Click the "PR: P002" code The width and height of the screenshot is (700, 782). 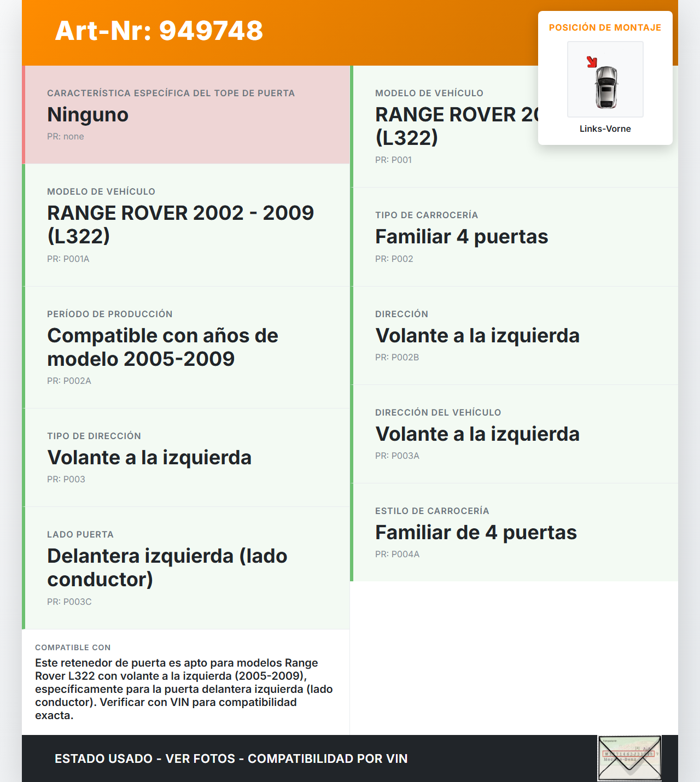(394, 259)
